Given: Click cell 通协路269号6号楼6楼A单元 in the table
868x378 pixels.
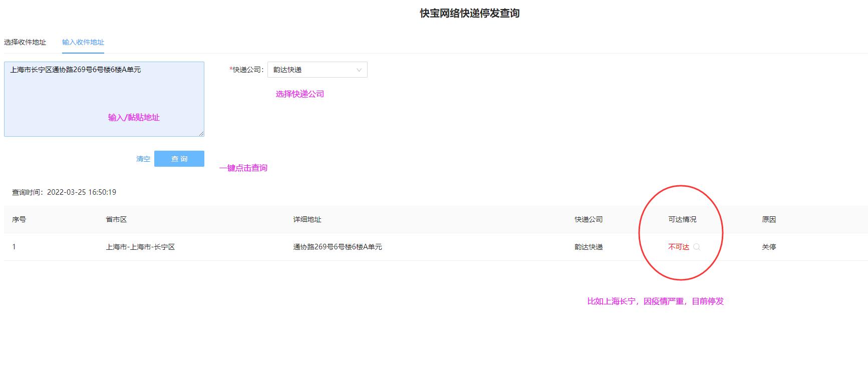Looking at the screenshot, I should click(338, 247).
